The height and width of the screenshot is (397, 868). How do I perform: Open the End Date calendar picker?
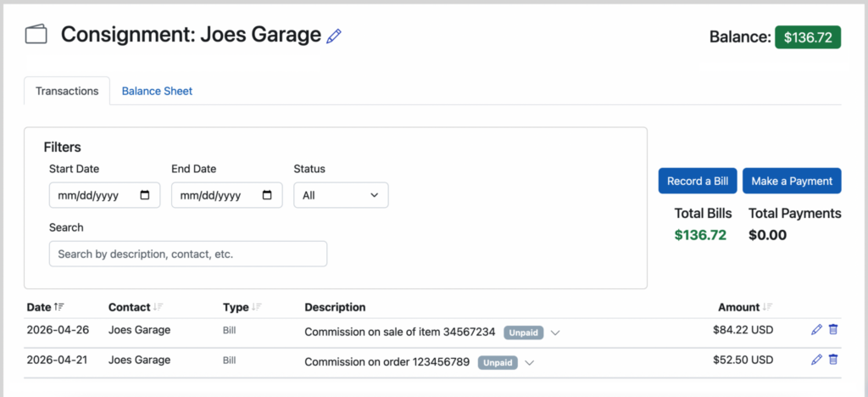click(267, 195)
